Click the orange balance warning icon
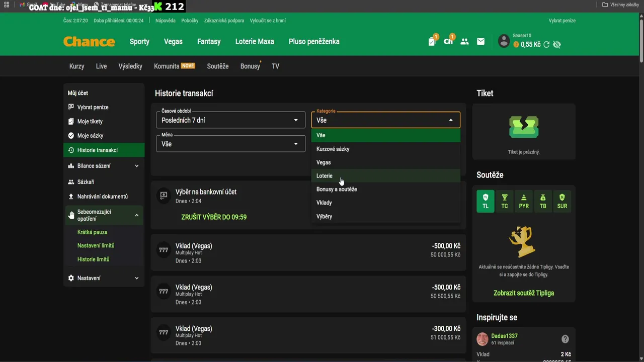The image size is (644, 362). coord(516,45)
